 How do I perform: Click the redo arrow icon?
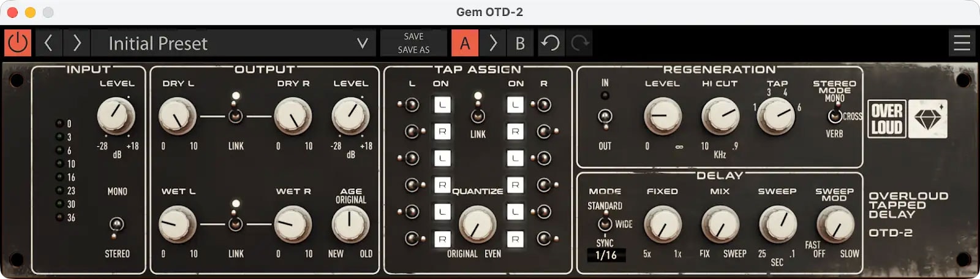click(579, 43)
